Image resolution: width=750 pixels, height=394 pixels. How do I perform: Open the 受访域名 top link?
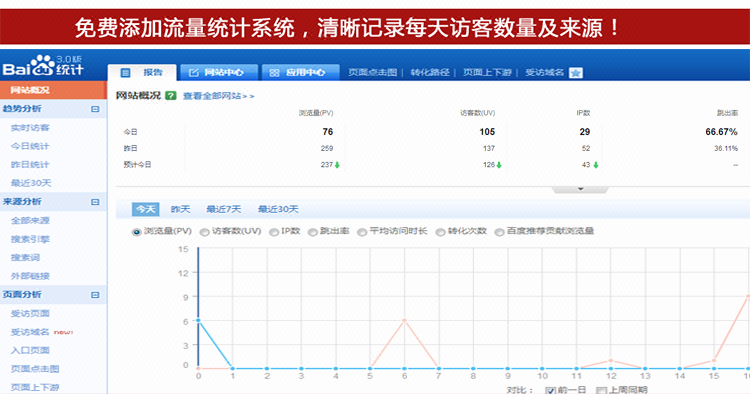[545, 73]
